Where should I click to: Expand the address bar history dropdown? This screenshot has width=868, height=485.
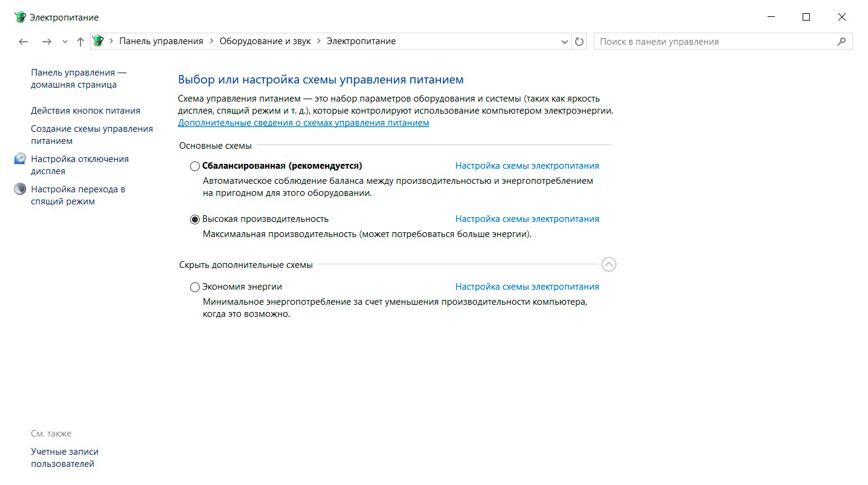(565, 42)
